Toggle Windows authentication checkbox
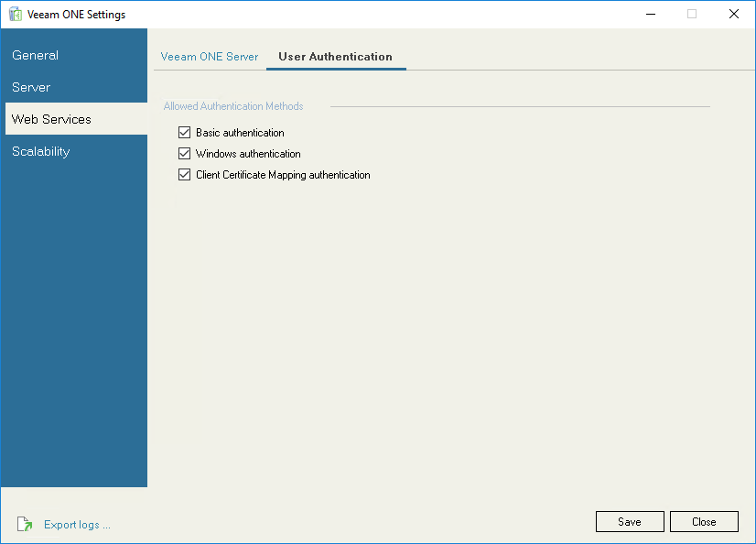 184,154
